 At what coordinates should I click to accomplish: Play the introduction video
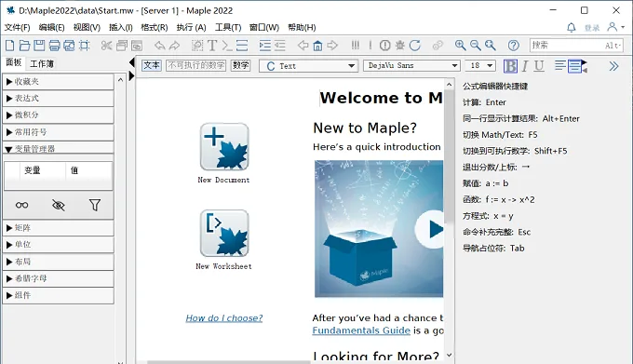[x=431, y=229]
